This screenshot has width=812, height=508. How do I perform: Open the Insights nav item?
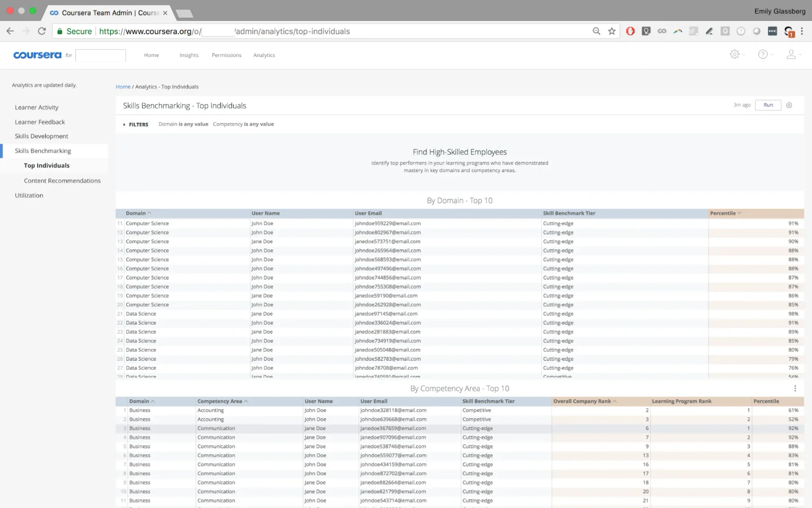coord(189,55)
